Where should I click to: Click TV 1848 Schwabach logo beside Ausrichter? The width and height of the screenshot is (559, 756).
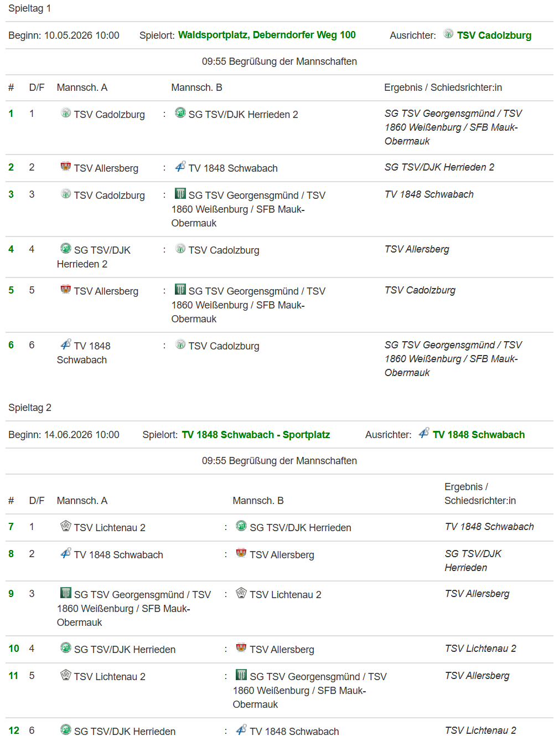(424, 433)
